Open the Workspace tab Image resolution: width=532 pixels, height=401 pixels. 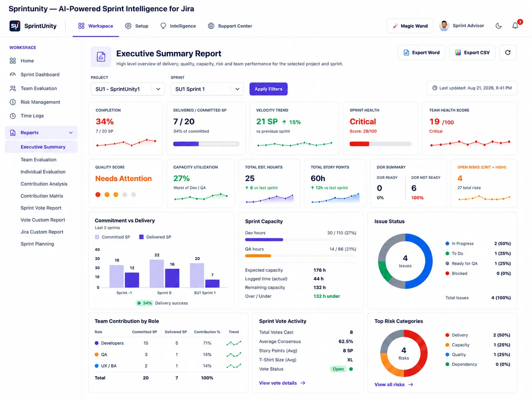[x=96, y=26]
